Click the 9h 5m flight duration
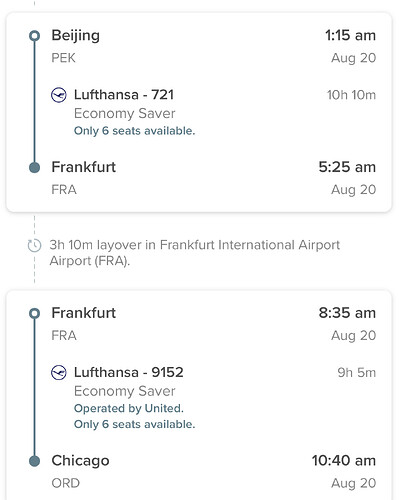 [357, 372]
